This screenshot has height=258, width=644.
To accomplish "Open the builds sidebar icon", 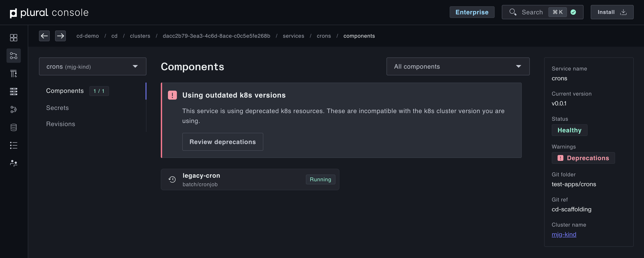I will point(13,74).
